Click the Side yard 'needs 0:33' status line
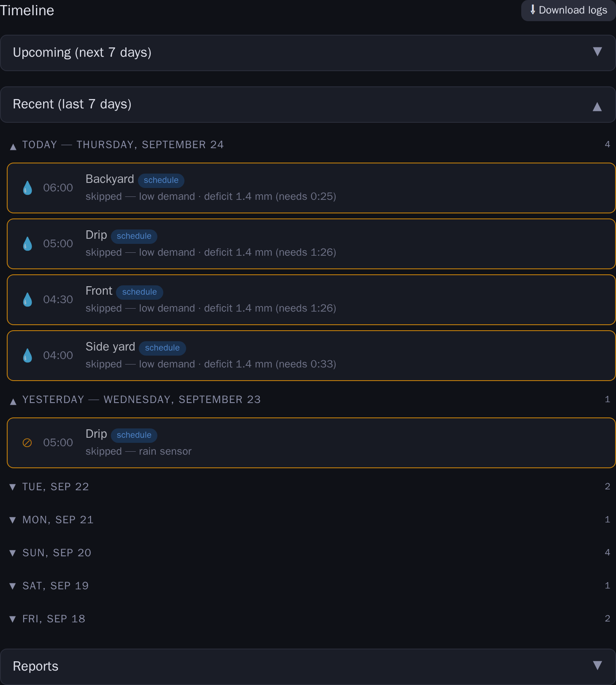The height and width of the screenshot is (685, 616). tap(211, 364)
